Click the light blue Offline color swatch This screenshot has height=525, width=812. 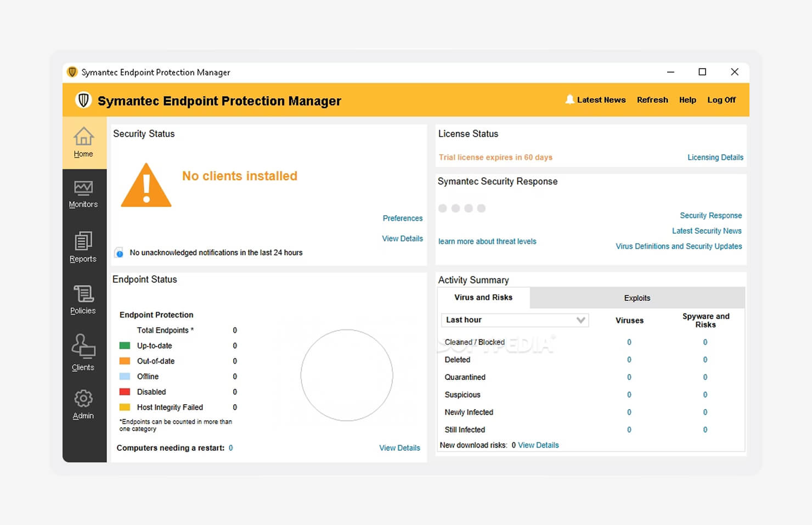(x=125, y=376)
